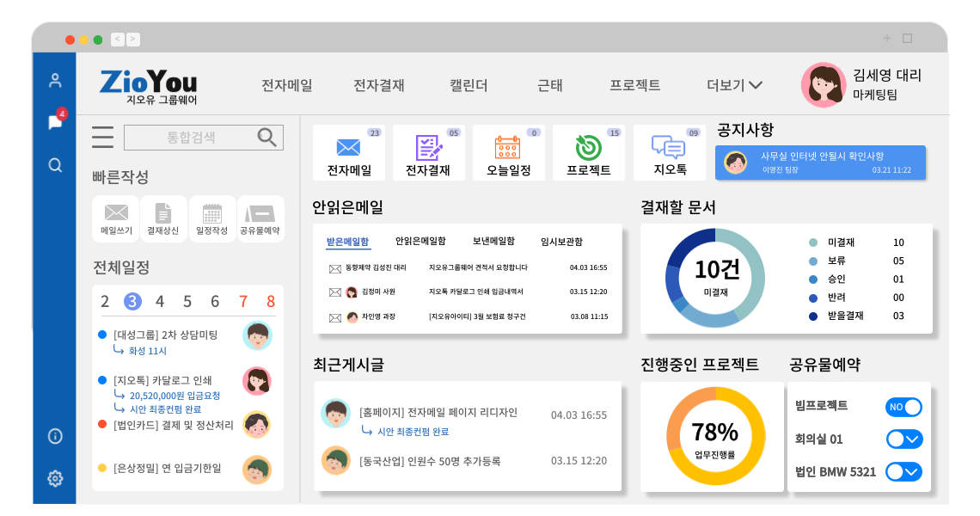Expand the 더보기 dropdown menu
The width and height of the screenshot is (980, 516).
pos(734,85)
